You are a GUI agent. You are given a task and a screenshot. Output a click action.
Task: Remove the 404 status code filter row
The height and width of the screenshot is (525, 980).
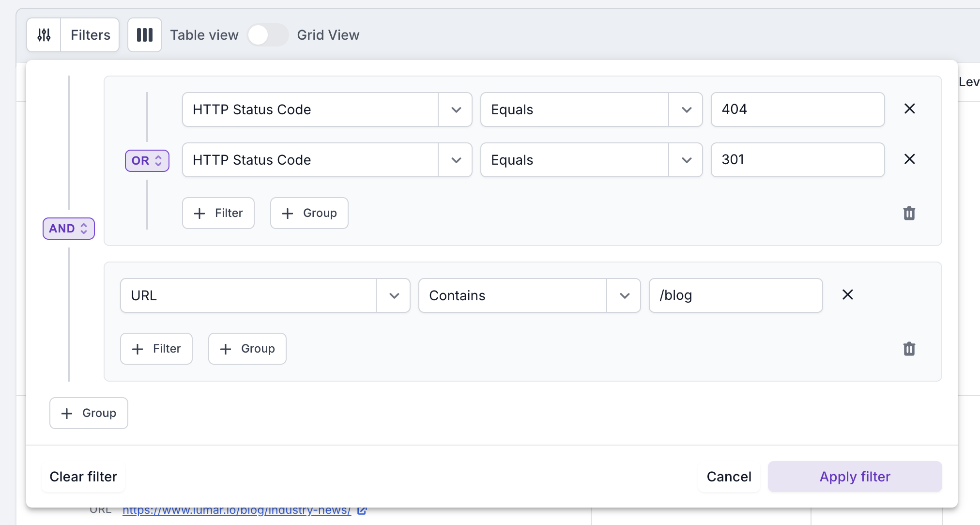click(x=910, y=109)
